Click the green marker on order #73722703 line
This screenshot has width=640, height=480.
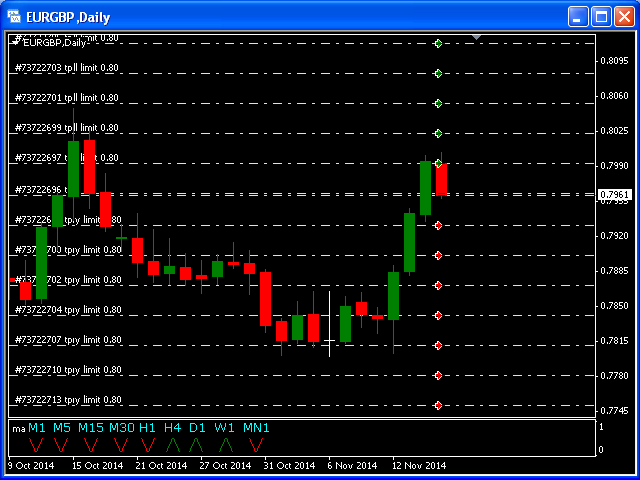(438, 73)
